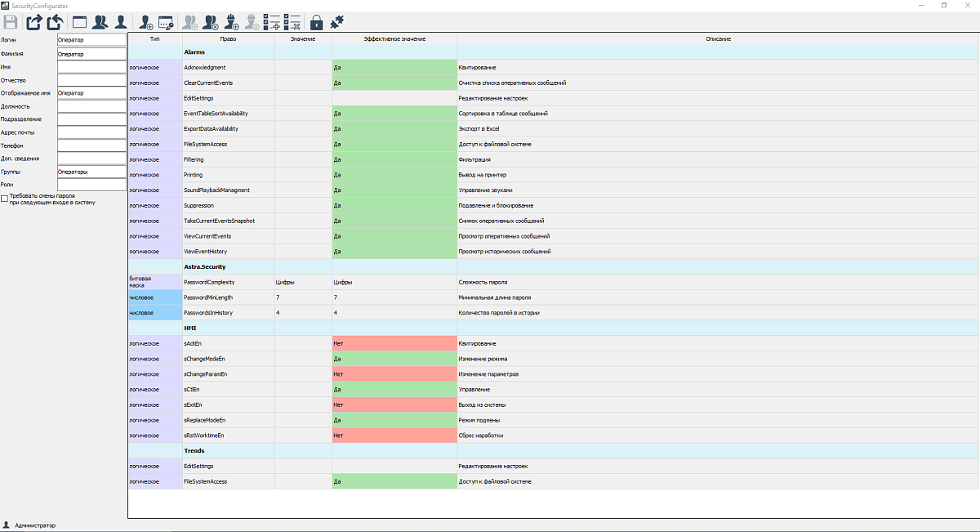
Task: Open the user groups view icon
Action: (x=100, y=22)
